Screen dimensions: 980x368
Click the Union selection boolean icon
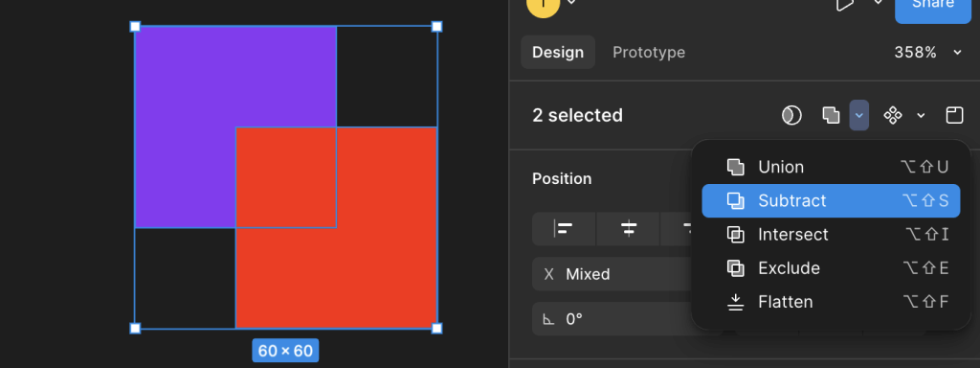click(x=831, y=115)
